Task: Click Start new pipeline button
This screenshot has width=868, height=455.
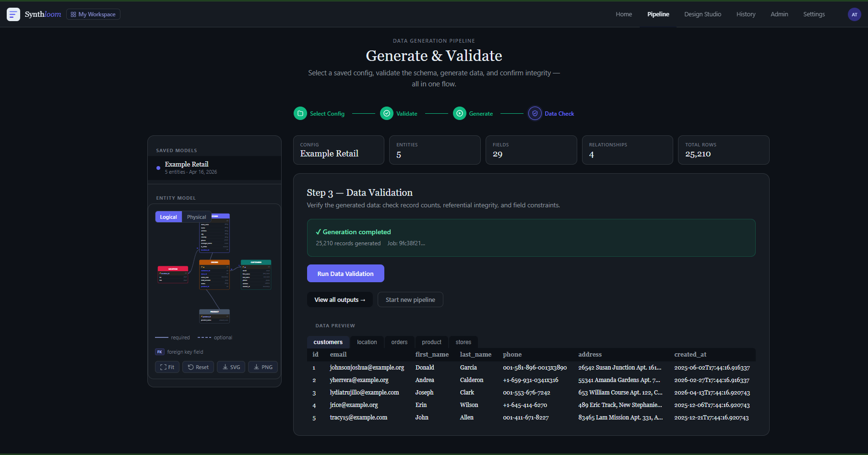Action: 410,299
